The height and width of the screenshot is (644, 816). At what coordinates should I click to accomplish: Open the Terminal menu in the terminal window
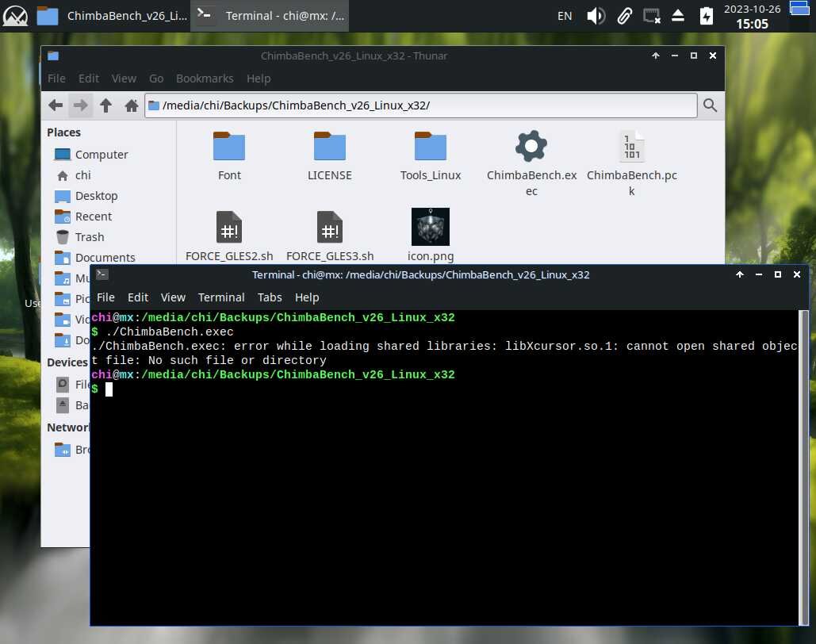221,297
